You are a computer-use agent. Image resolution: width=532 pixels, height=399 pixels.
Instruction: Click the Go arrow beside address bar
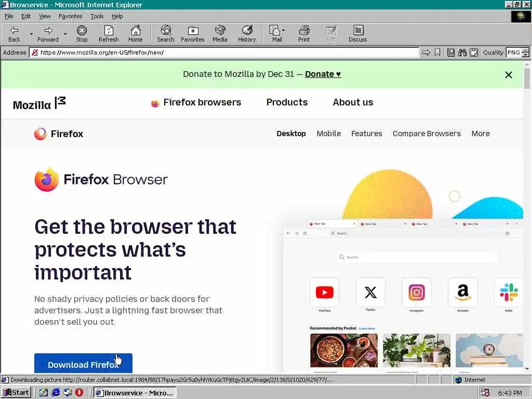426,52
